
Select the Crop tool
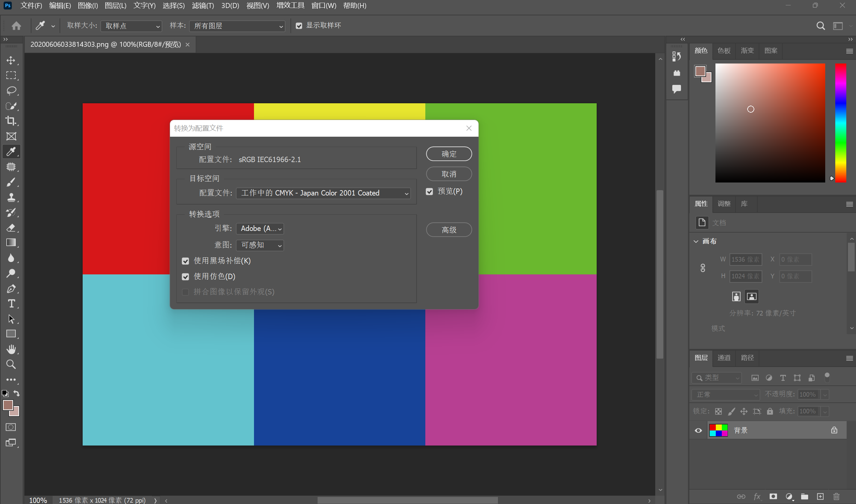coord(11,121)
